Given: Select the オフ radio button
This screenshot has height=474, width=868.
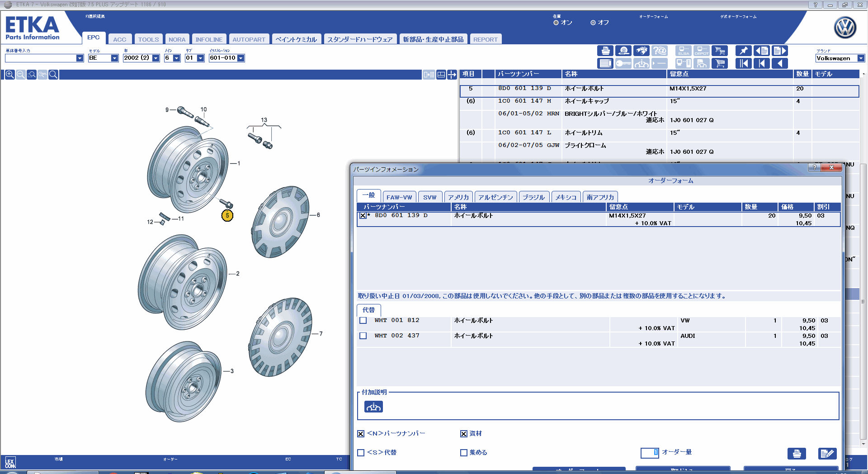Looking at the screenshot, I should coord(593,23).
